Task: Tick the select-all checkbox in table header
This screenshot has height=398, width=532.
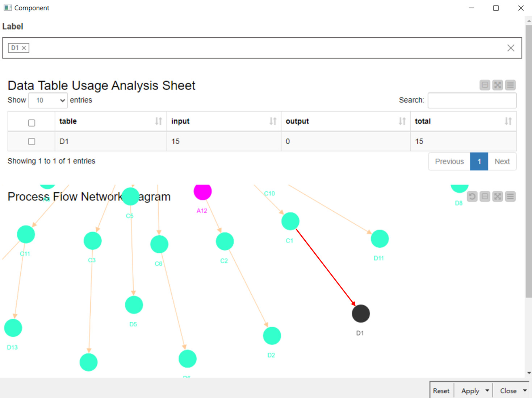Action: coord(32,123)
